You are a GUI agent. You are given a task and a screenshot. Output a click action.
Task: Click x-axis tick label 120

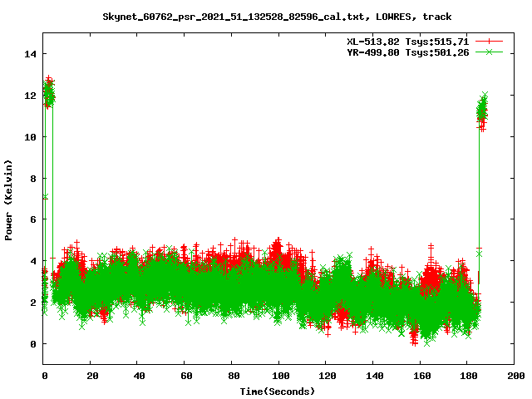pos(328,376)
